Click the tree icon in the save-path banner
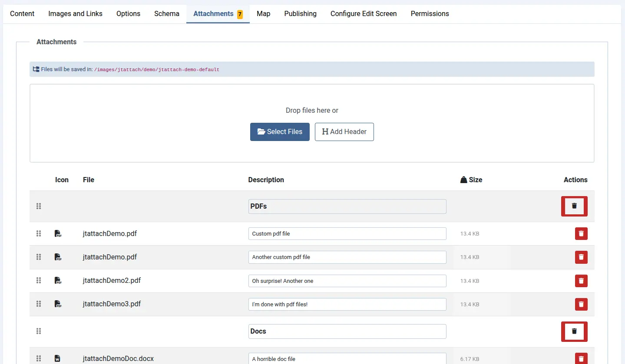This screenshot has width=625, height=364. click(x=36, y=69)
